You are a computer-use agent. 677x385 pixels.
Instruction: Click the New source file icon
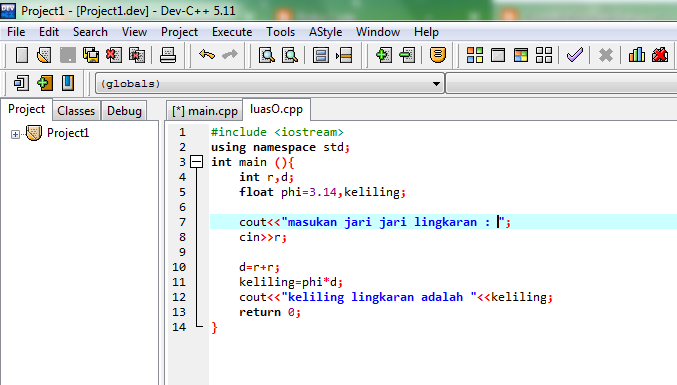[x=22, y=55]
